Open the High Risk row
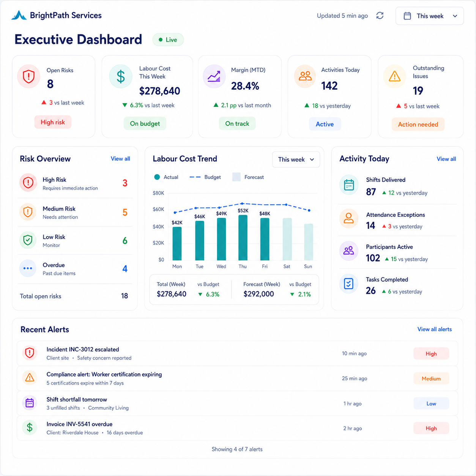Viewport: 476px width, 476px height. pos(75,184)
